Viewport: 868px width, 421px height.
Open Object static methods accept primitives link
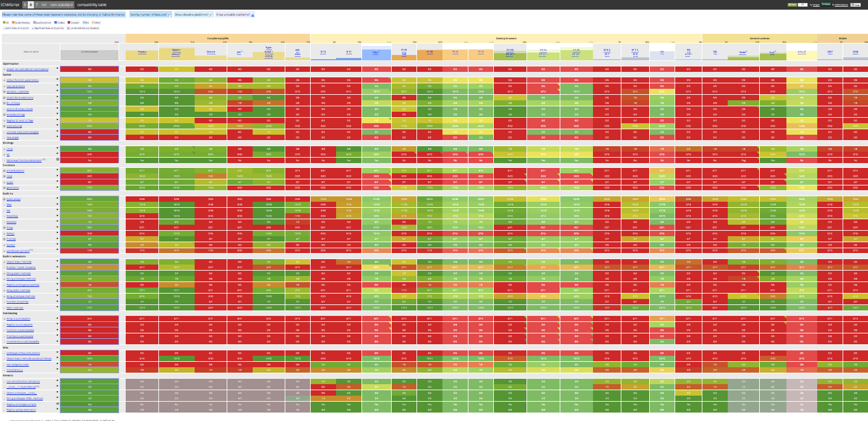(29, 358)
